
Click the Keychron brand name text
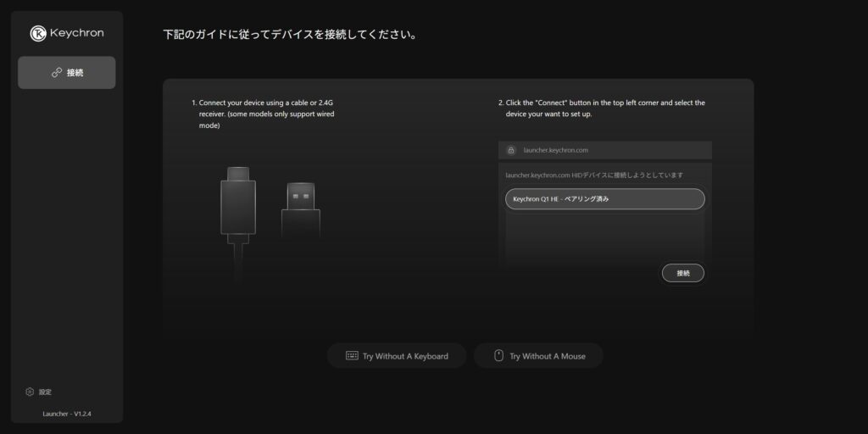point(76,33)
